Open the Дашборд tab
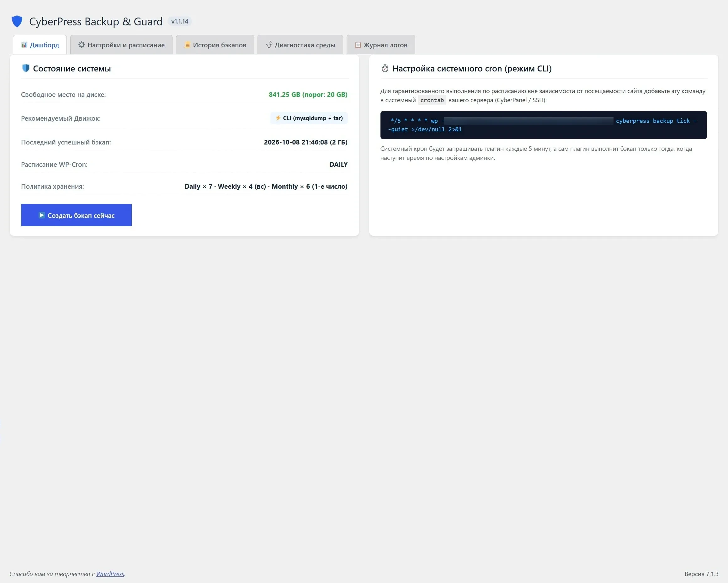The width and height of the screenshot is (728, 583). (x=40, y=45)
